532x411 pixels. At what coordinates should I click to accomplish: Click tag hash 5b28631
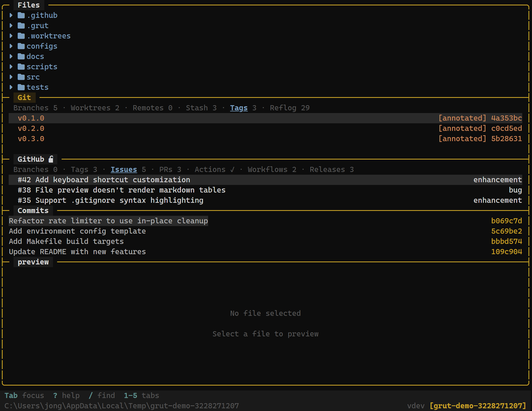click(506, 139)
